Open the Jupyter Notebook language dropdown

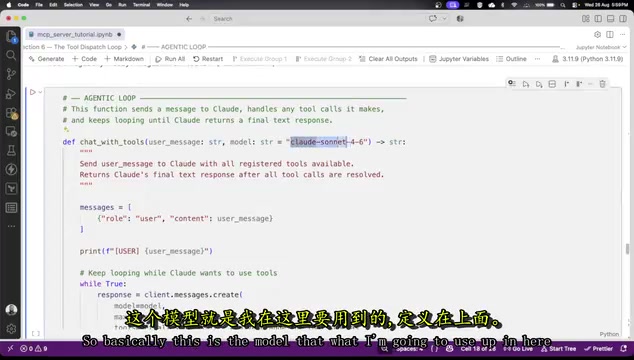click(601, 47)
